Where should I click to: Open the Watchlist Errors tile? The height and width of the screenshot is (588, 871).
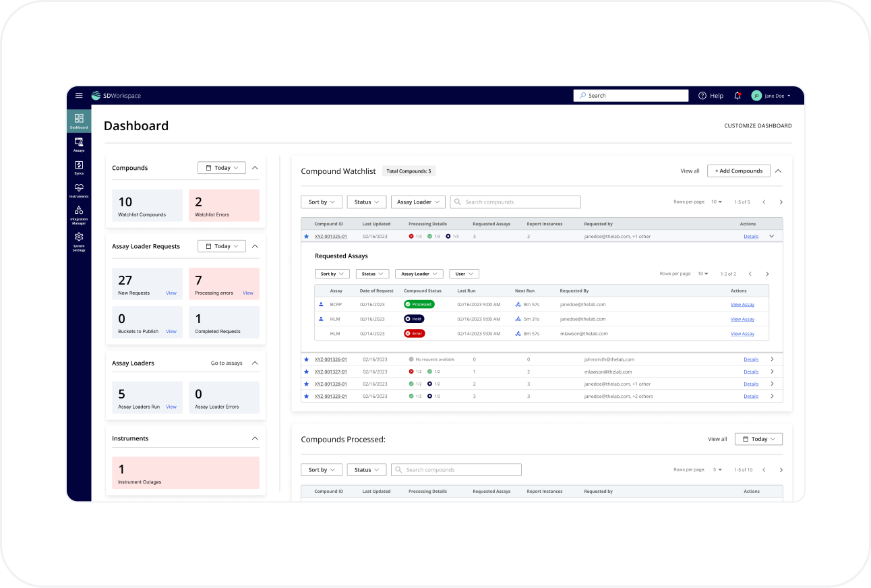coord(224,206)
